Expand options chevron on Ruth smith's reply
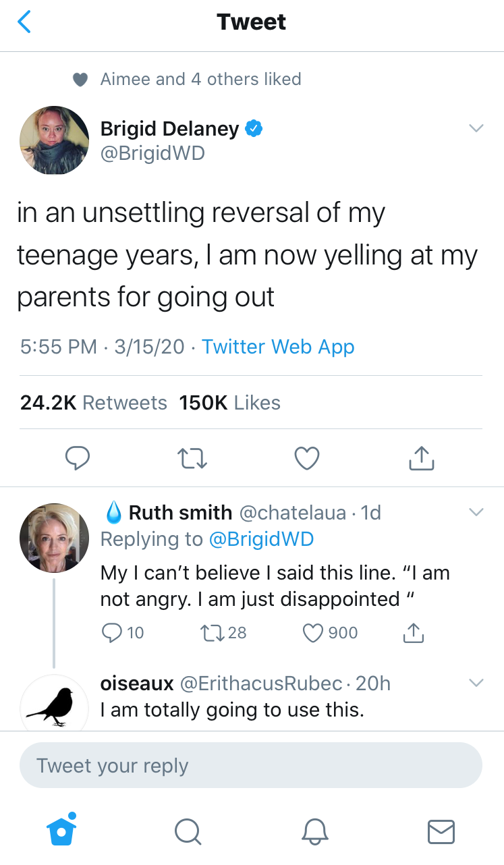Screen dimensions: 504x865 (x=476, y=513)
